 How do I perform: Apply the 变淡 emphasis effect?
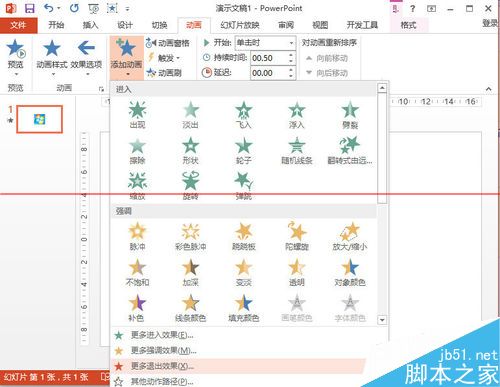244,273
